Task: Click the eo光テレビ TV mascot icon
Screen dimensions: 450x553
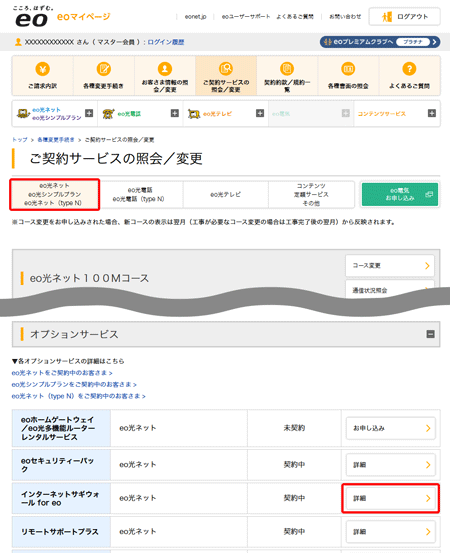Action: (194, 114)
